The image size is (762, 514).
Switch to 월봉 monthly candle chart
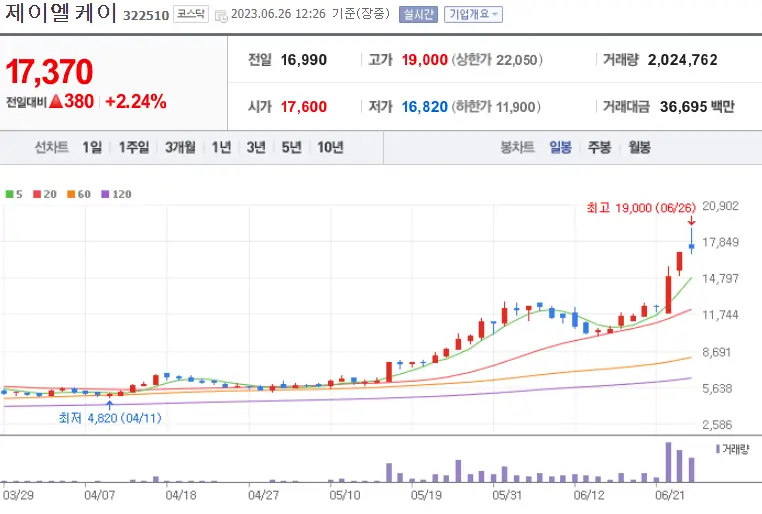(x=639, y=147)
